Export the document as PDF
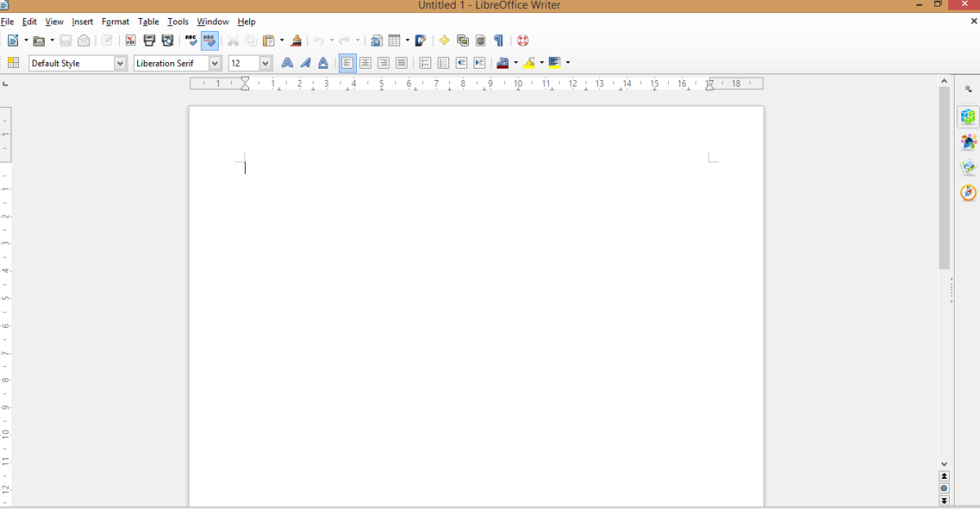 click(130, 40)
